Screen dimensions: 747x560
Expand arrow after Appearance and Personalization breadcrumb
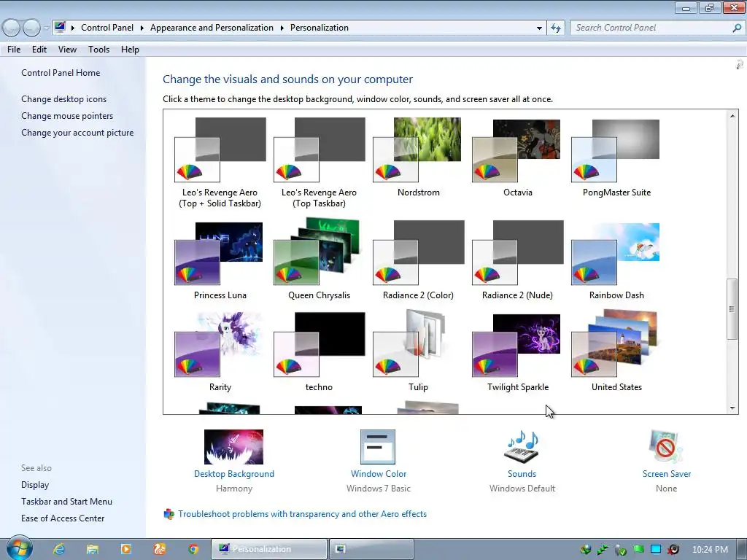[x=282, y=28]
